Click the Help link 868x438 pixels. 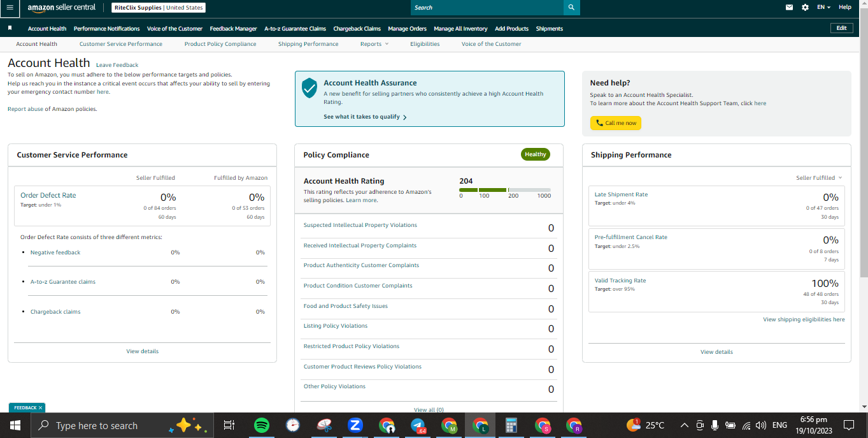pos(845,8)
